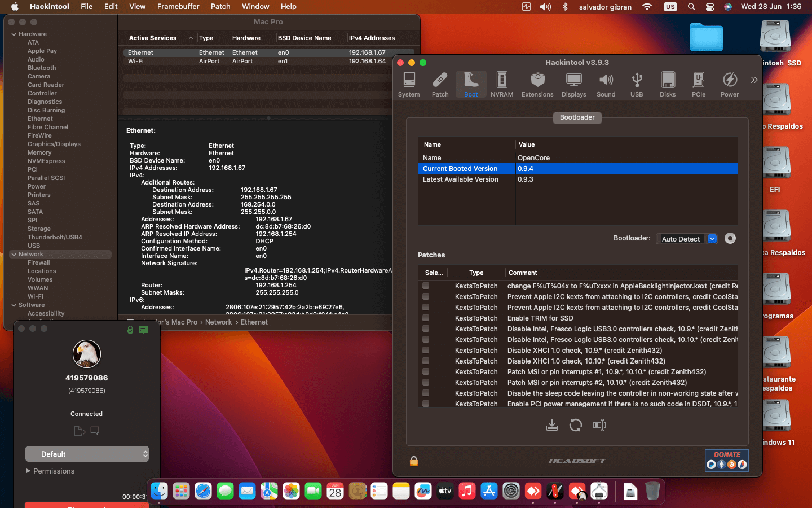Open the NVRAM section in Hackintool
Viewport: 812px width, 508px height.
(502, 85)
